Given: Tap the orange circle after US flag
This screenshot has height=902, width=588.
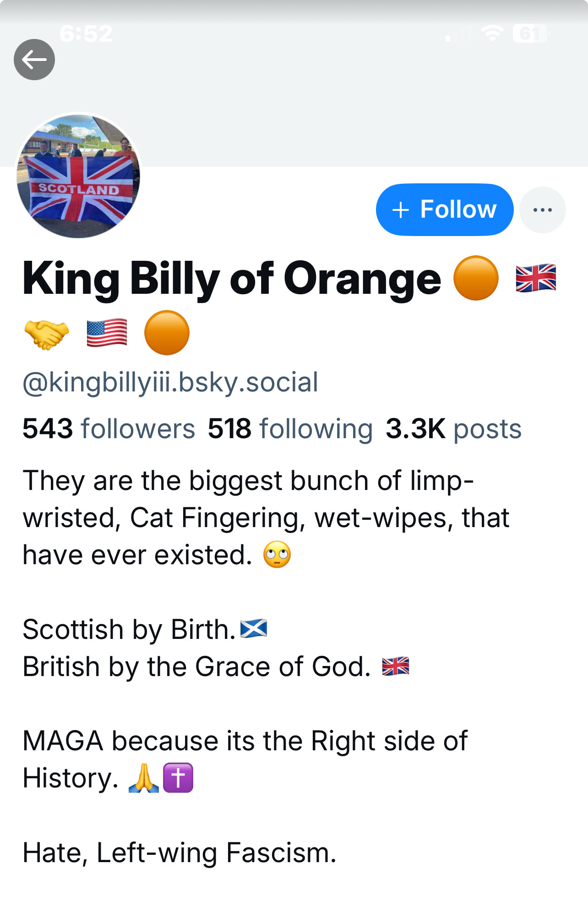Looking at the screenshot, I should pos(167,333).
